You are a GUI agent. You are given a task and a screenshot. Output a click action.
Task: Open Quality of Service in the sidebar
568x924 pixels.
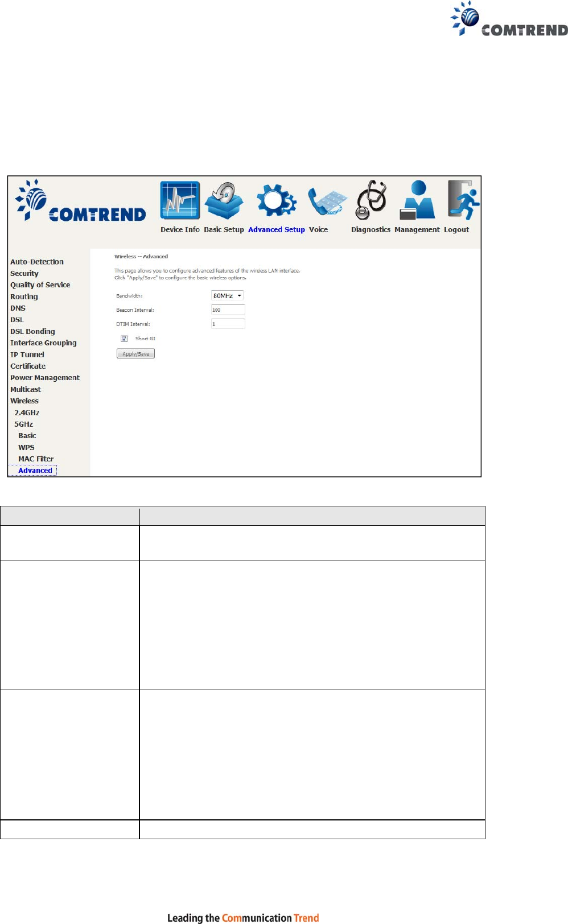(x=40, y=285)
